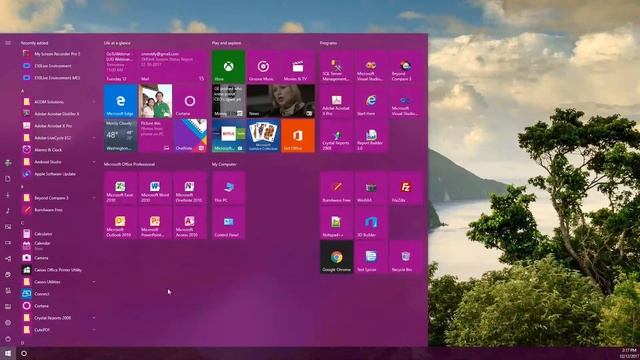Launch the Google Chrome tile
Viewport: 640px width, 360px height.
click(336, 257)
